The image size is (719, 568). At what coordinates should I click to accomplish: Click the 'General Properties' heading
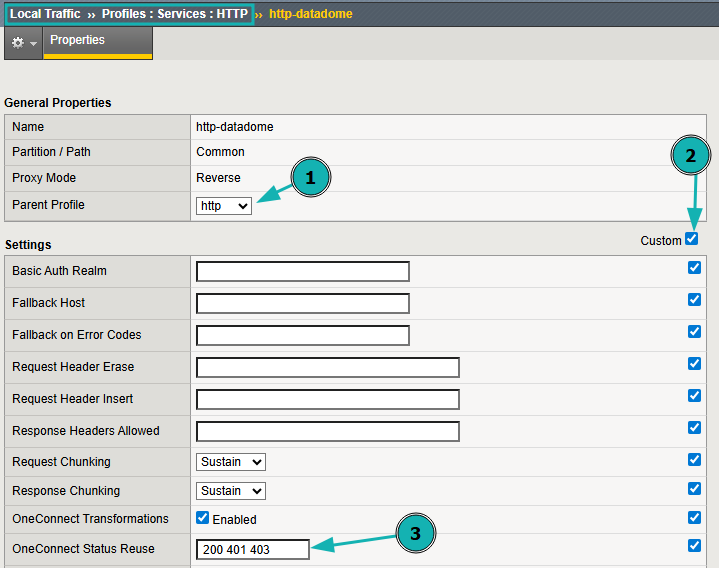coord(58,103)
